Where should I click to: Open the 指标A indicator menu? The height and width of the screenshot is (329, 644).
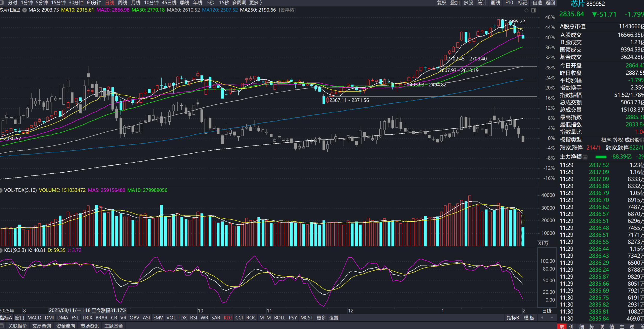(6, 318)
